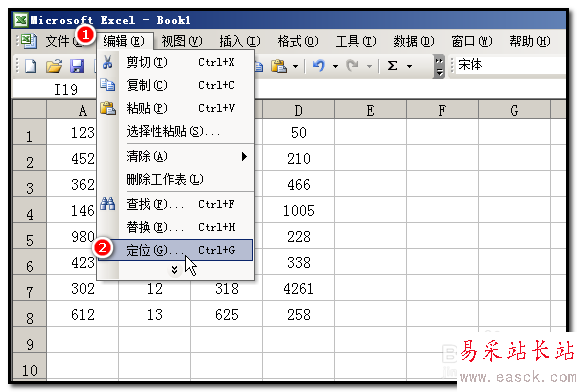Click the AutoSum sigma icon
Image resolution: width=577 pixels, height=392 pixels.
pyautogui.click(x=393, y=66)
